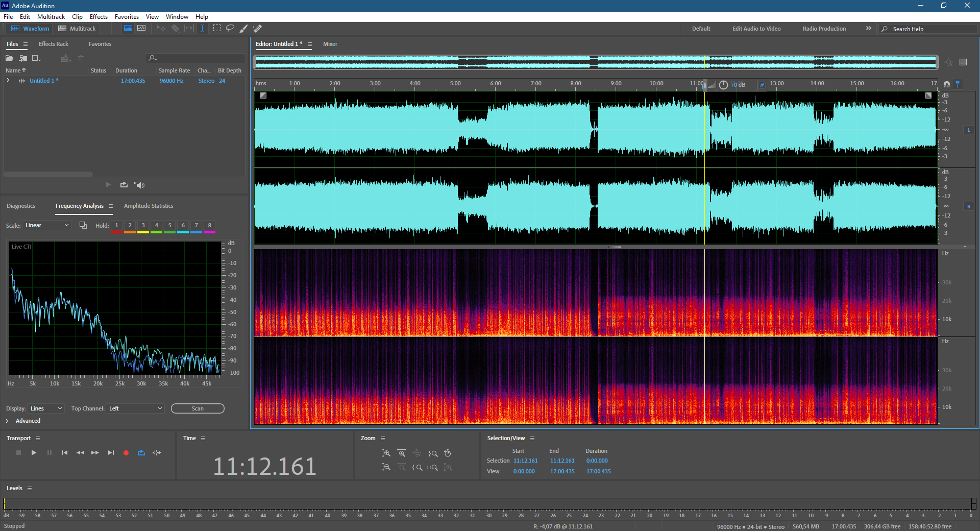The width and height of the screenshot is (980, 531).
Task: Select the Lasso Selection tool
Action: tap(230, 29)
